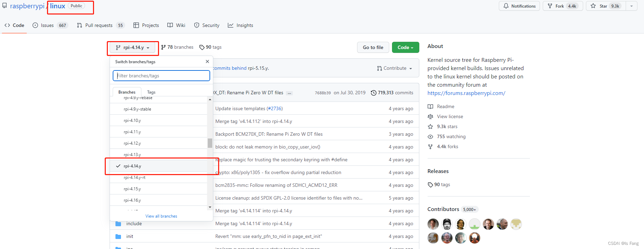Open the 90 tags link near branches
This screenshot has height=249, width=644.
pos(211,47)
